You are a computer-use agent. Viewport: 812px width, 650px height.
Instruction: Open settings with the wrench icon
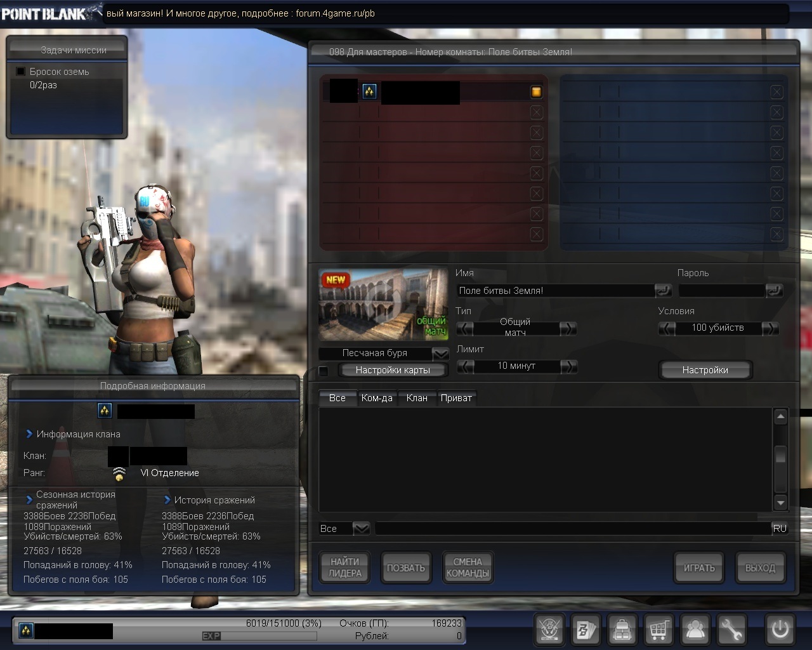click(731, 630)
